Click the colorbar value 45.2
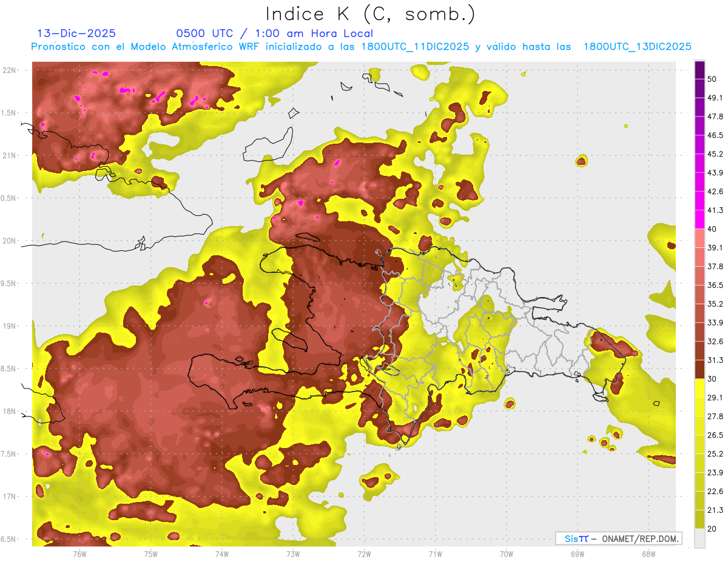 715,154
